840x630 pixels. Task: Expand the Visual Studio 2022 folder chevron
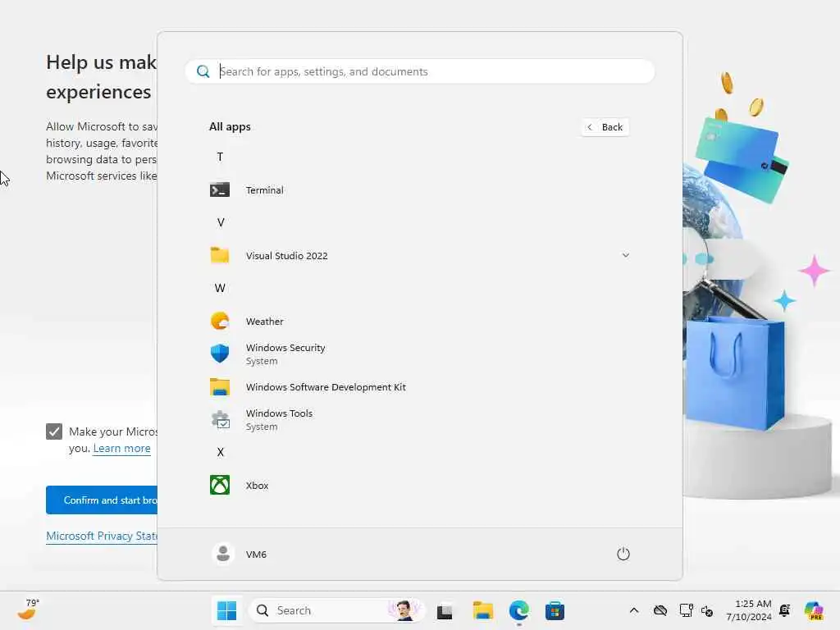coord(626,255)
